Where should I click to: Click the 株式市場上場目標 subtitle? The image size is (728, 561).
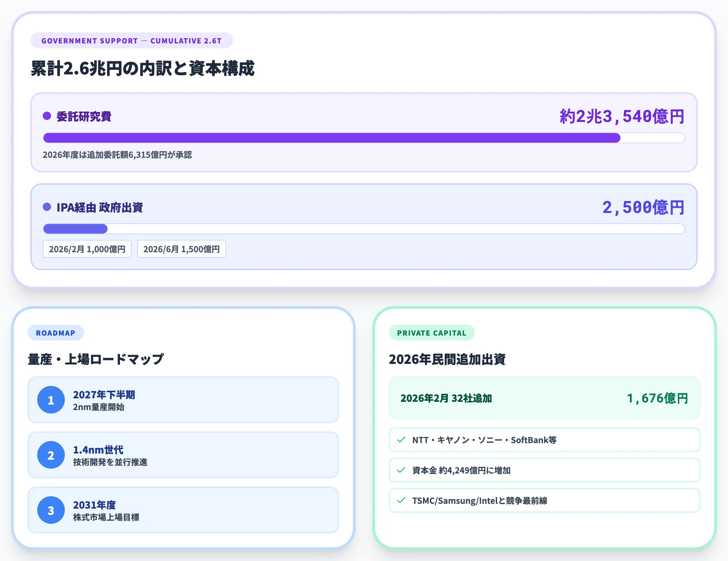click(x=106, y=517)
